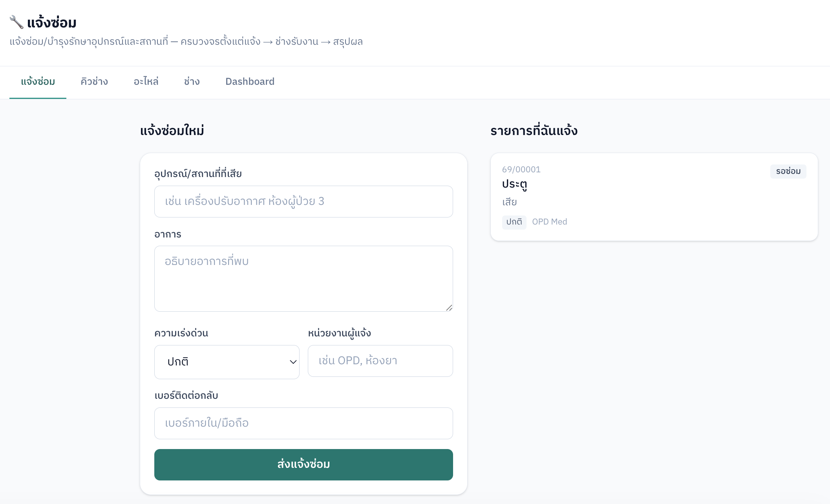Switch to the คิวช่าง tab

(x=94, y=82)
